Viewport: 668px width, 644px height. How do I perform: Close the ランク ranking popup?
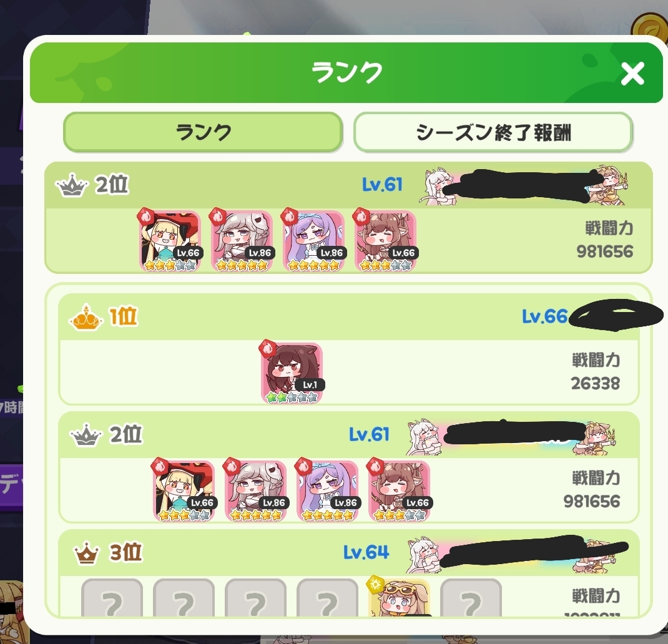632,74
